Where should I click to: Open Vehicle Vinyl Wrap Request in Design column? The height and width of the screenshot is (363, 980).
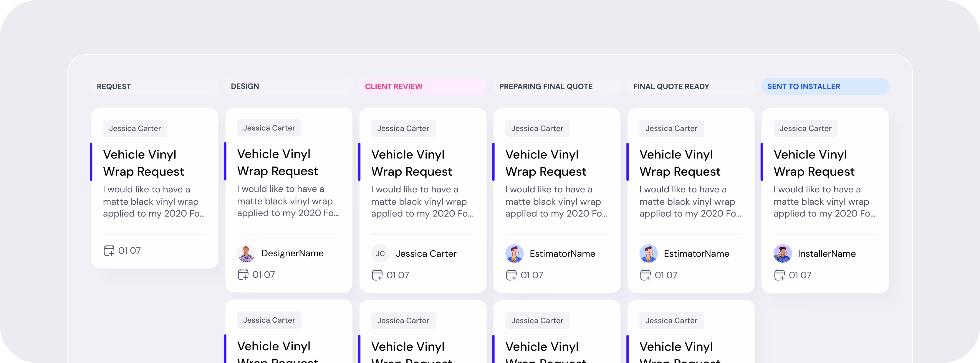[x=277, y=162]
